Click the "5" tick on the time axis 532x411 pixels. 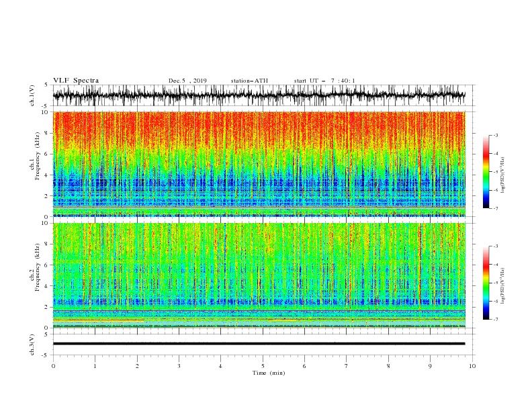click(x=263, y=366)
